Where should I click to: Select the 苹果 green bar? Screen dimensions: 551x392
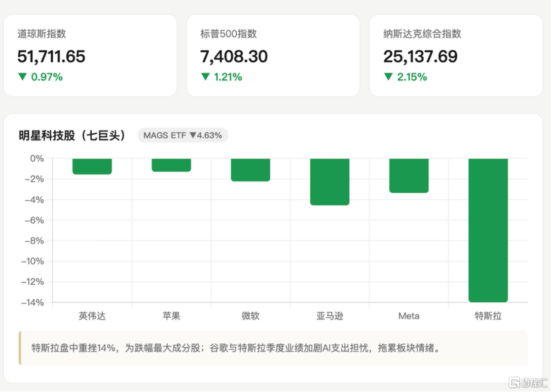click(x=171, y=165)
